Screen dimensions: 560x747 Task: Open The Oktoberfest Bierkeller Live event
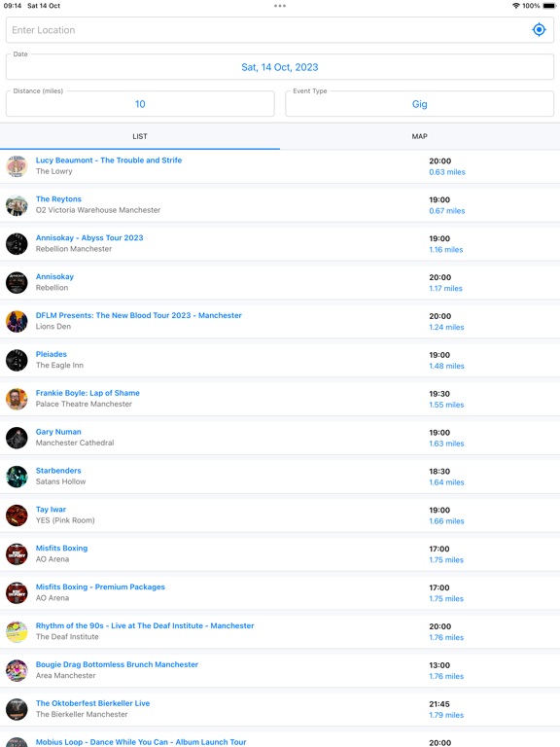point(92,703)
